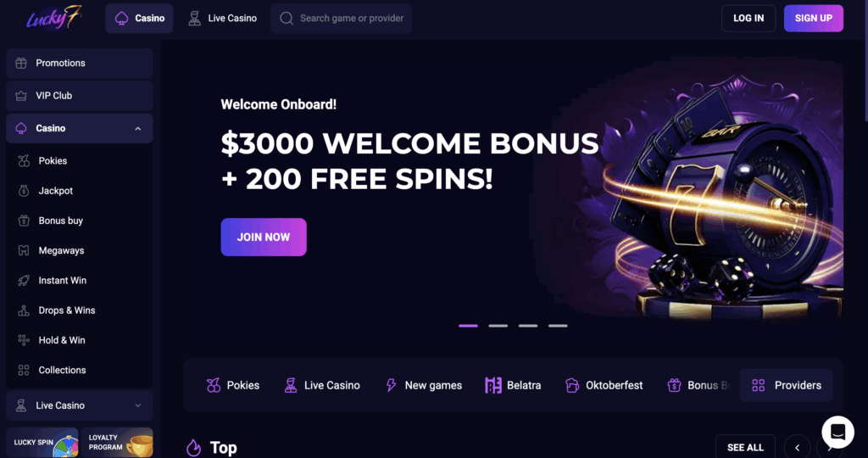Expand the Live Casino sidebar section

click(x=138, y=405)
